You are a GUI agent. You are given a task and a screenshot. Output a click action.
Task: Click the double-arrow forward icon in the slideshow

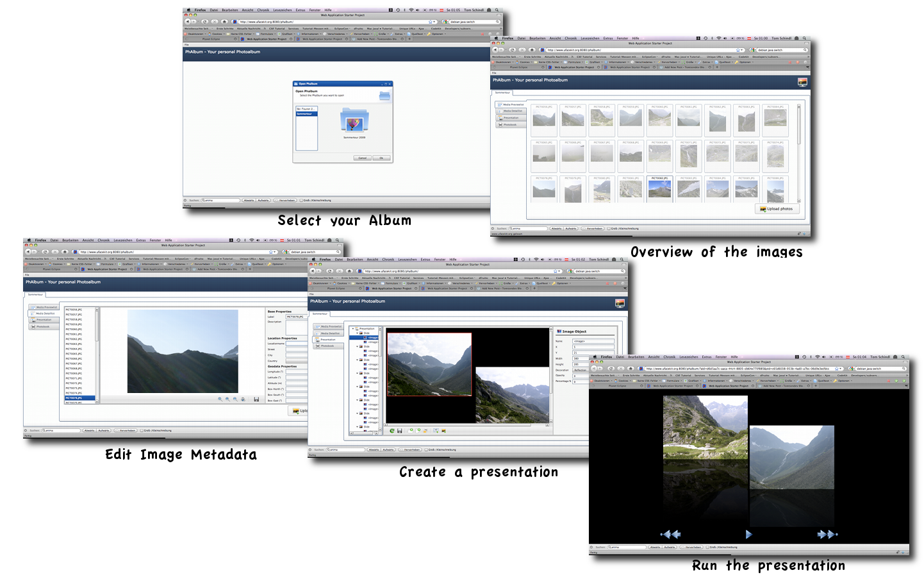pos(827,534)
